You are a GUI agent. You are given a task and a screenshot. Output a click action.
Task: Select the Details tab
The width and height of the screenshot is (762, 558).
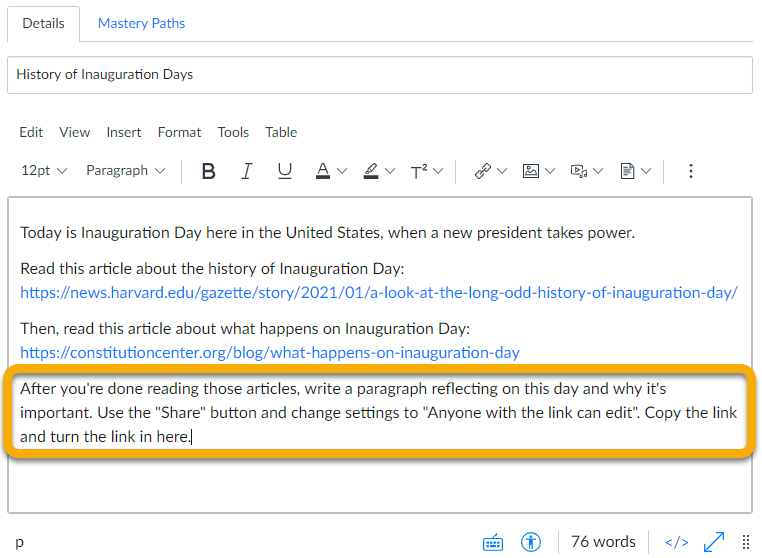(43, 23)
